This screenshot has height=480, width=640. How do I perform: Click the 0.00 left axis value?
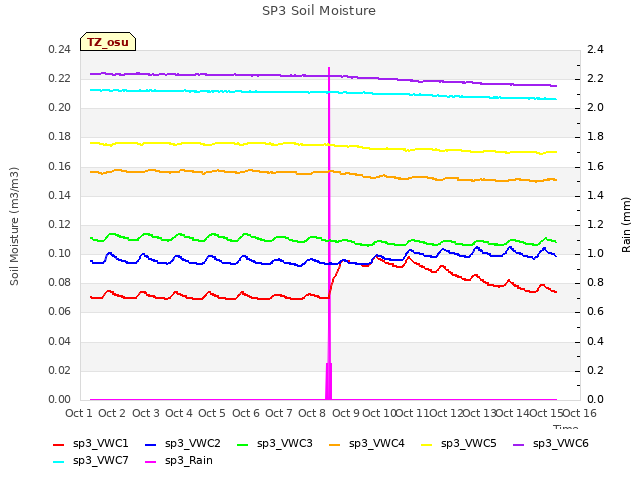click(59, 399)
